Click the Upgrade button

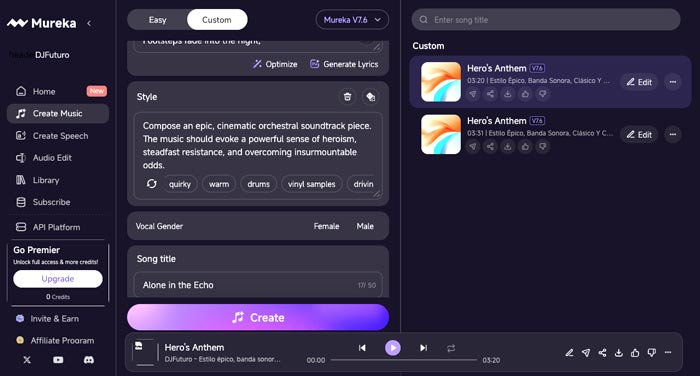point(58,279)
